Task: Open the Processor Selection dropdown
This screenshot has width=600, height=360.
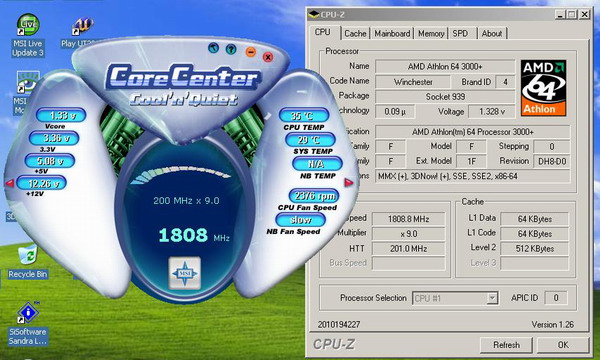Action: (x=492, y=298)
